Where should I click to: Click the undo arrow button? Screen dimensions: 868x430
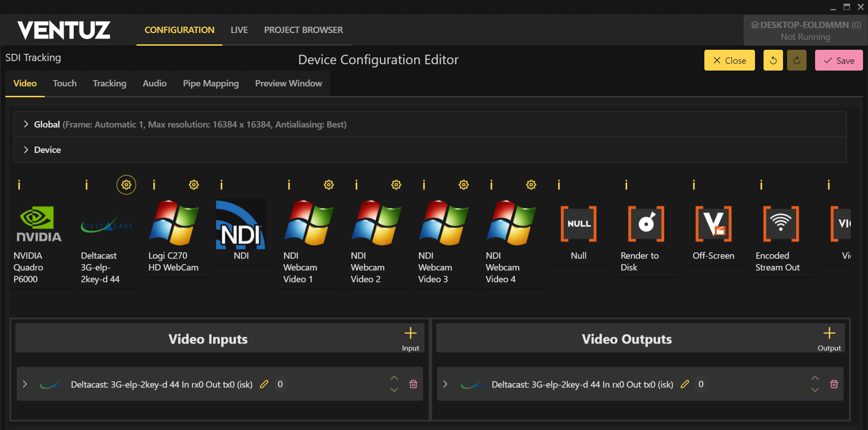tap(773, 61)
